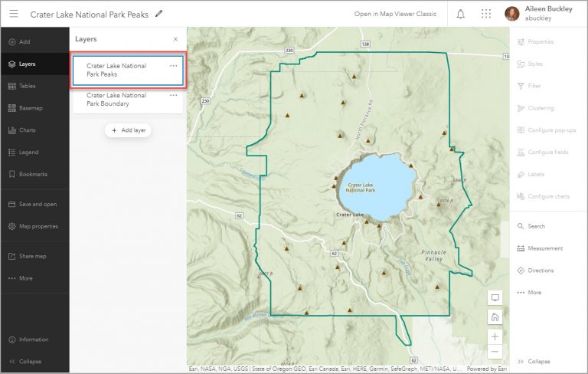This screenshot has height=374, width=588.
Task: Open the app launcher grid
Action: (486, 15)
